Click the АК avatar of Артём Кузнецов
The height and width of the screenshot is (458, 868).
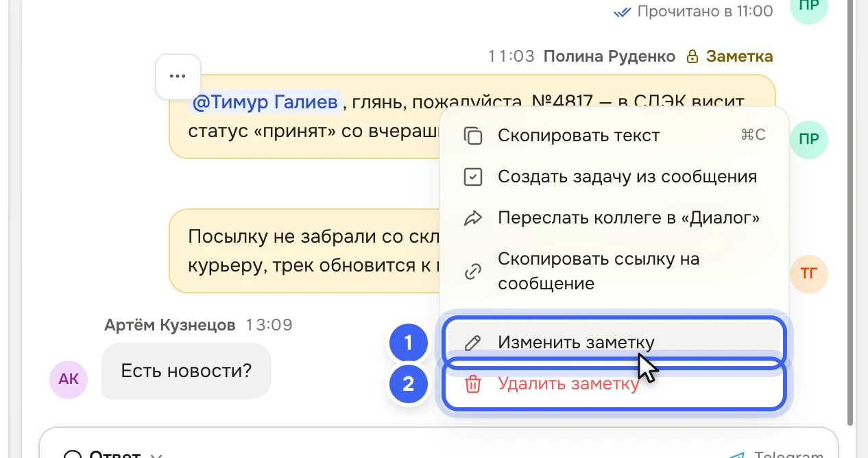(69, 379)
